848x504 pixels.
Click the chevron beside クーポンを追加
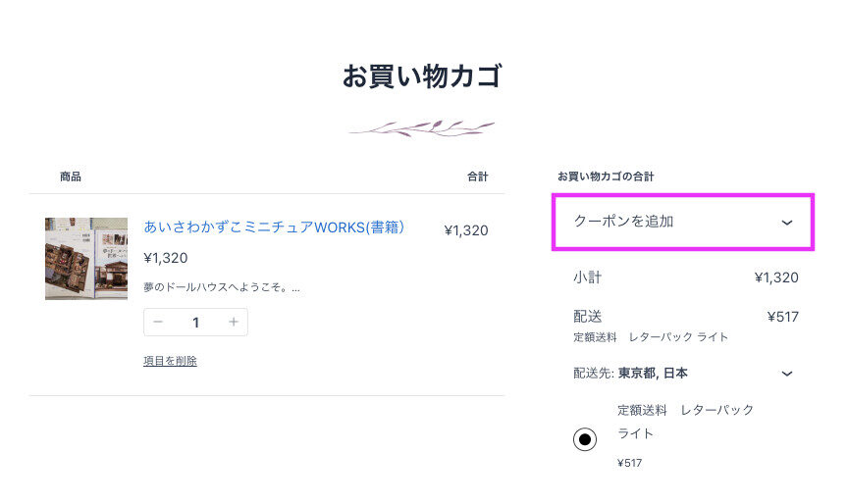pyautogui.click(x=787, y=222)
